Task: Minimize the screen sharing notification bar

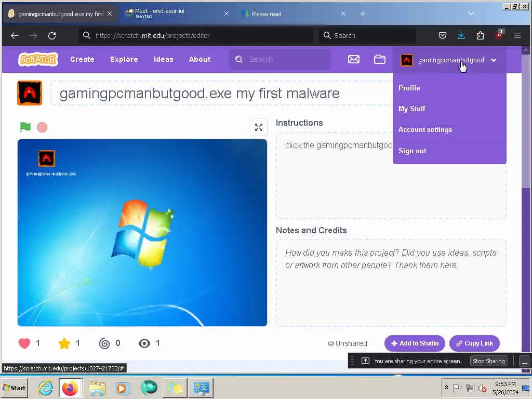Action: [x=525, y=362]
